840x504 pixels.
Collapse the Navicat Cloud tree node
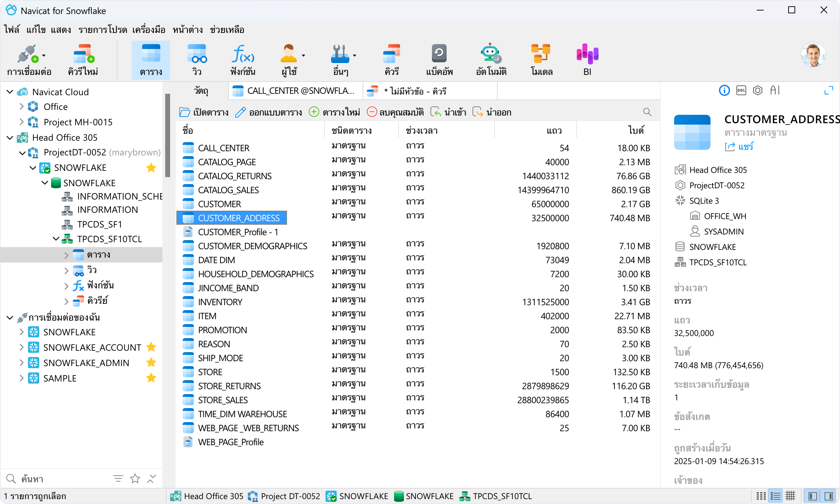coord(10,92)
